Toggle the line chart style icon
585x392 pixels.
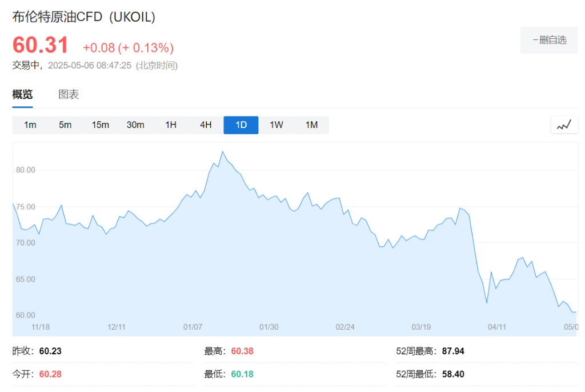(564, 125)
